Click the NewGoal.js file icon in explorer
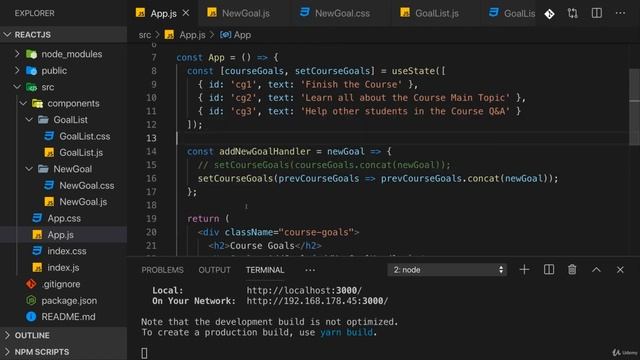The height and width of the screenshot is (360, 640). 49,202
